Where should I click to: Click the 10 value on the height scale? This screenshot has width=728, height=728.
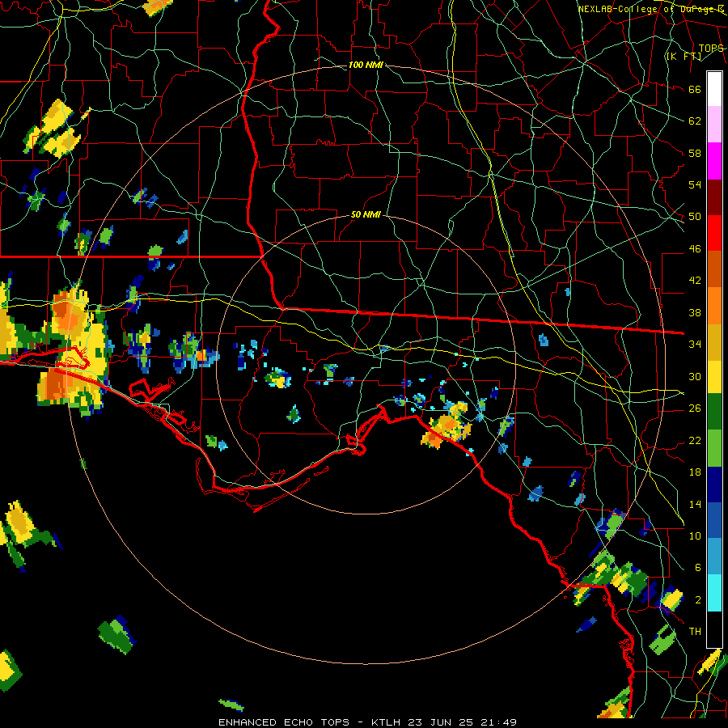[x=695, y=535]
